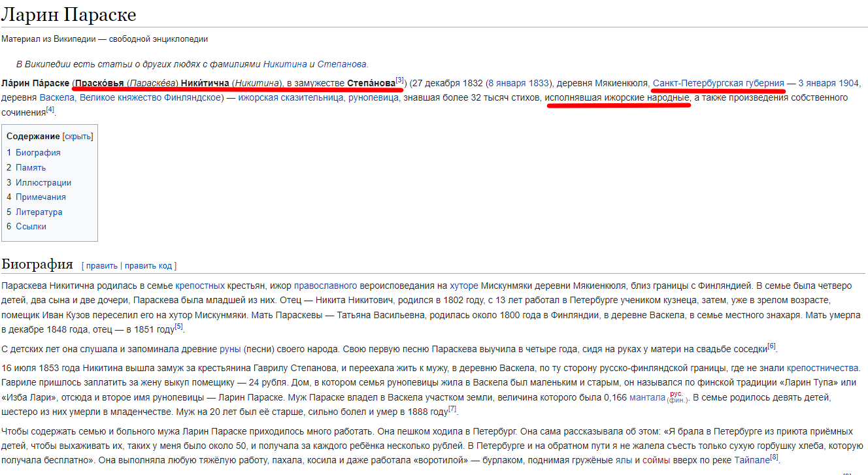Open the «крепостных» link in Биография
Image resolution: width=868 pixels, height=475 pixels.
click(200, 286)
